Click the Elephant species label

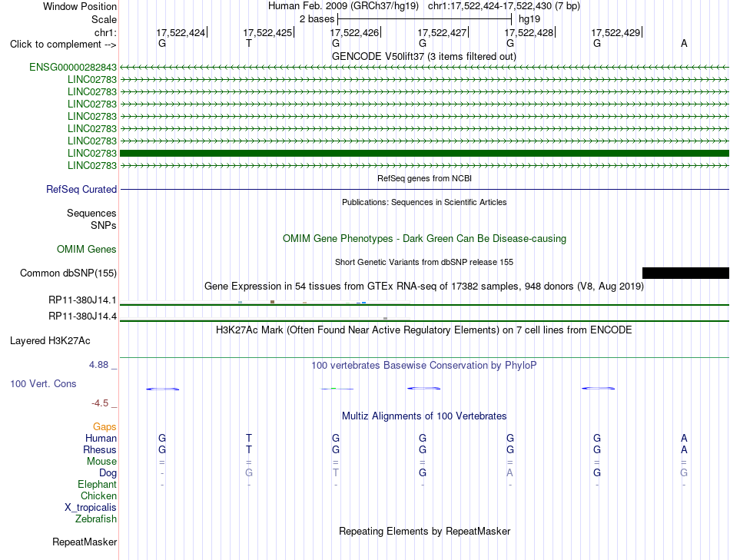[97, 484]
